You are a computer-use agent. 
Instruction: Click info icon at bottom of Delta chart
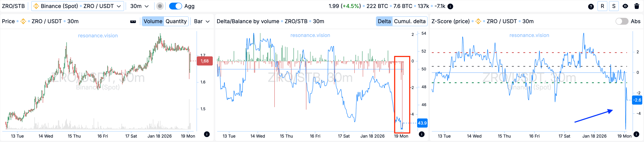pos(422,134)
